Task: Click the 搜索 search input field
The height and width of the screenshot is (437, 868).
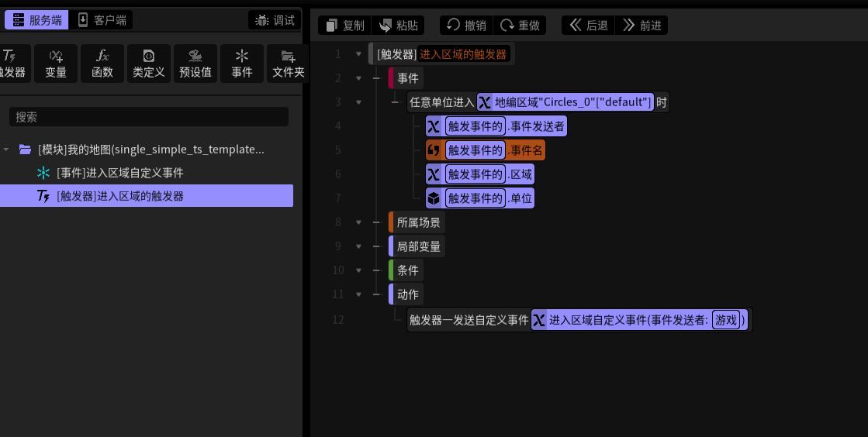Action: click(x=149, y=117)
